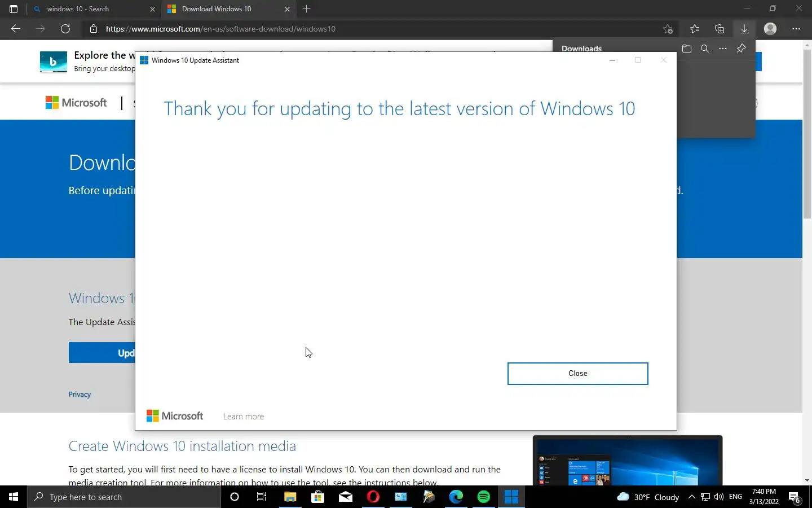Open the Privacy link on the webpage
This screenshot has width=812, height=508.
(80, 395)
